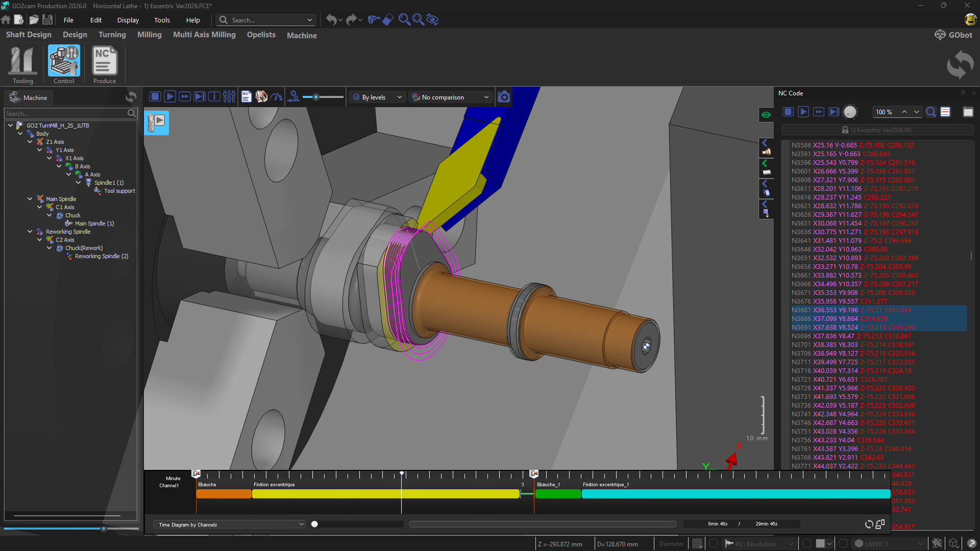The height and width of the screenshot is (551, 980).
Task: Click the camera screenshot icon
Action: pyautogui.click(x=503, y=97)
